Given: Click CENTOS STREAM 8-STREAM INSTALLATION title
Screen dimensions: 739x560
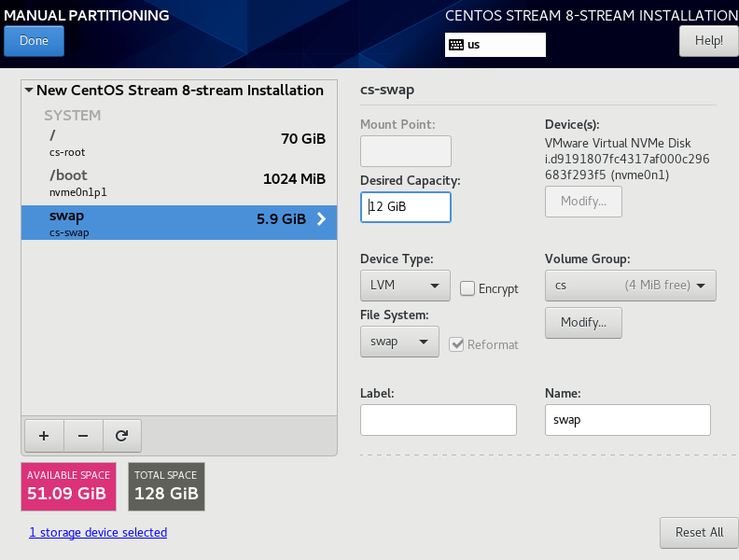Looking at the screenshot, I should pyautogui.click(x=592, y=15).
